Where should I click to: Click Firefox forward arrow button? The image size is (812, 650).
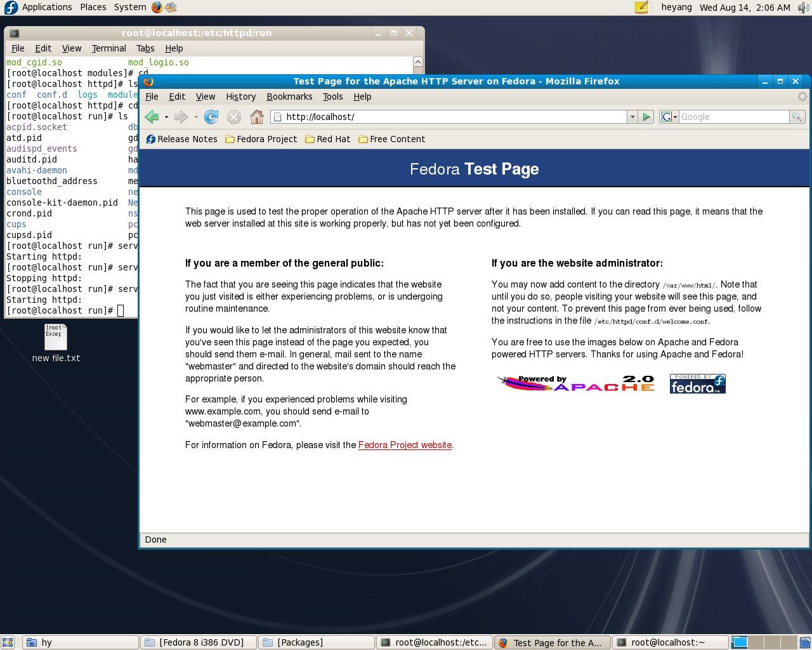(x=181, y=117)
